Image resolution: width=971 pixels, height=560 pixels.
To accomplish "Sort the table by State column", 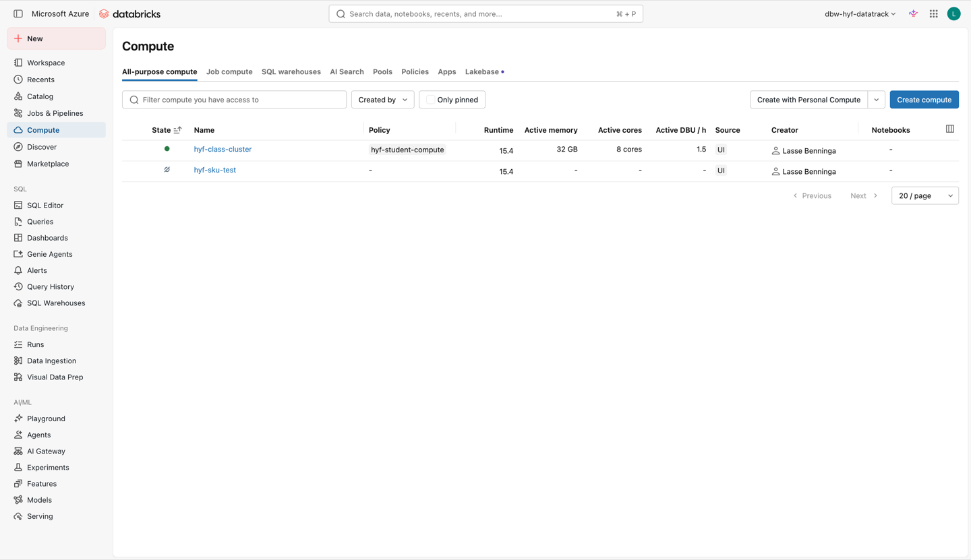I will [167, 130].
